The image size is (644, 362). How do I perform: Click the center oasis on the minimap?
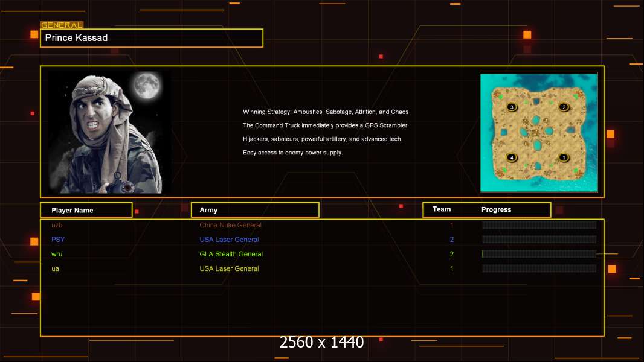[538, 131]
